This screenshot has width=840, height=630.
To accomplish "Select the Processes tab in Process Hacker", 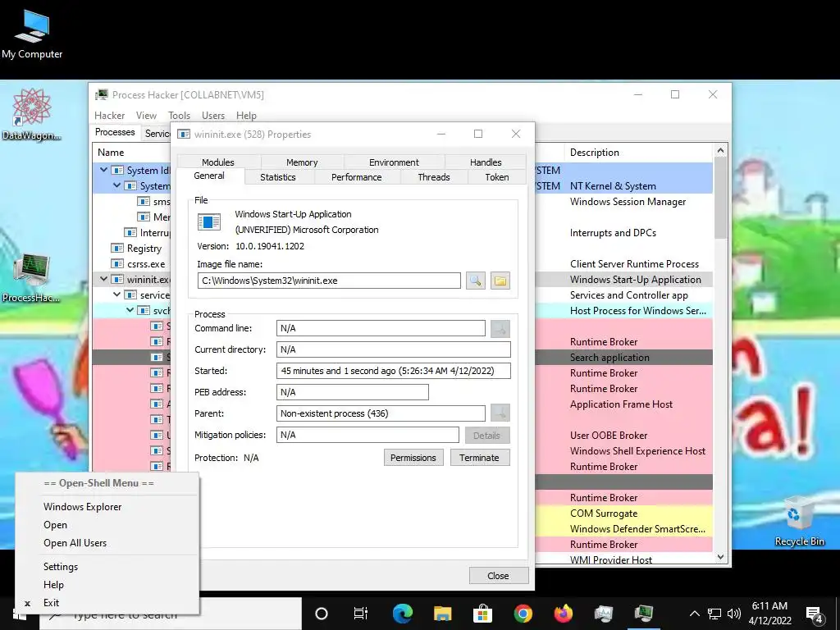I will click(115, 132).
